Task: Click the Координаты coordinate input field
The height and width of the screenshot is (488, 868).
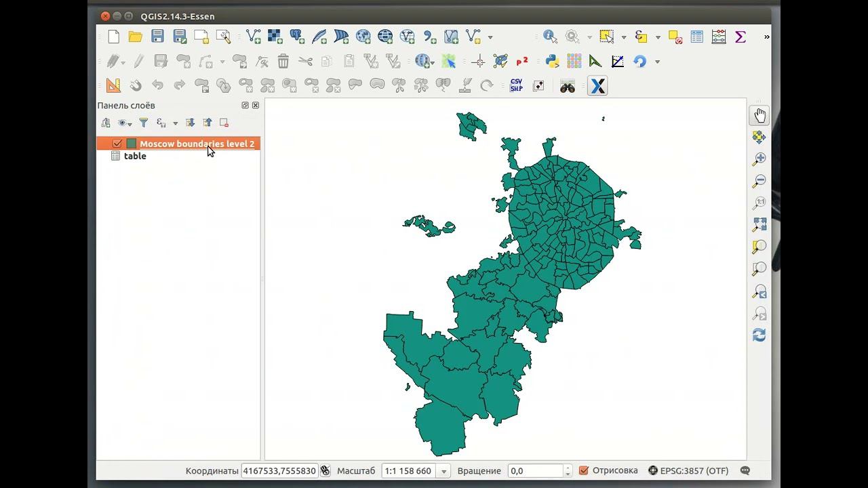Action: [x=279, y=470]
